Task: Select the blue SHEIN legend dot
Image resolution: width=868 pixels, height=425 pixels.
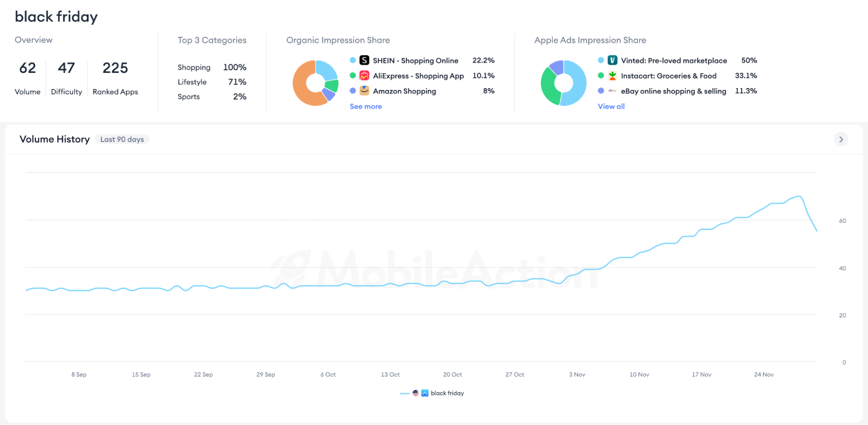Action: pos(353,60)
